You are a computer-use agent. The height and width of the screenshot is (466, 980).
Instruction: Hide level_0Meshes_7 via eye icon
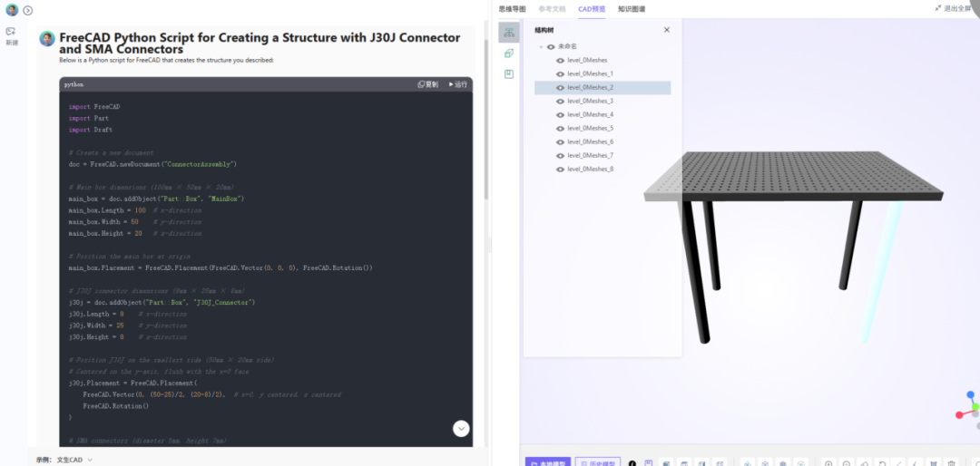[560, 156]
